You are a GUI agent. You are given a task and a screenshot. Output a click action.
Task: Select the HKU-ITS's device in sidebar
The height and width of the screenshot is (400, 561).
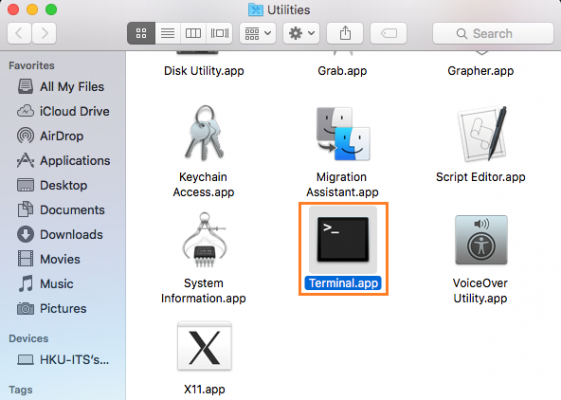63,360
